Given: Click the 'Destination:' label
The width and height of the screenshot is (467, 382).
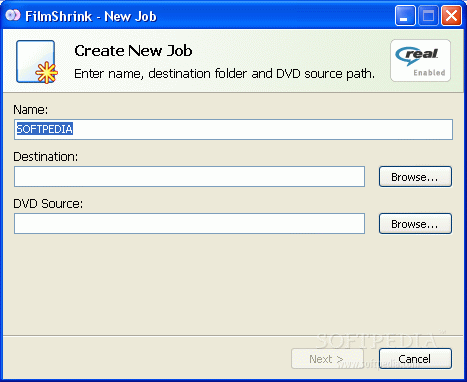Looking at the screenshot, I should tap(46, 157).
